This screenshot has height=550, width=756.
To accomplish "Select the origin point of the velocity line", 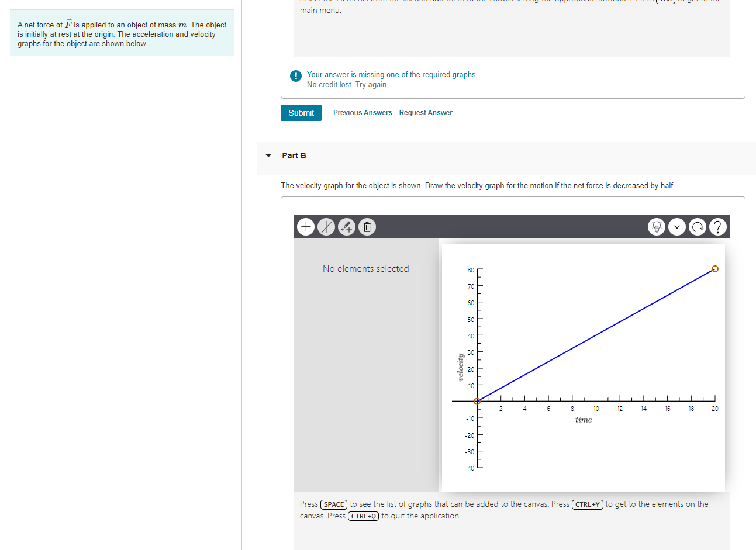I will (477, 401).
